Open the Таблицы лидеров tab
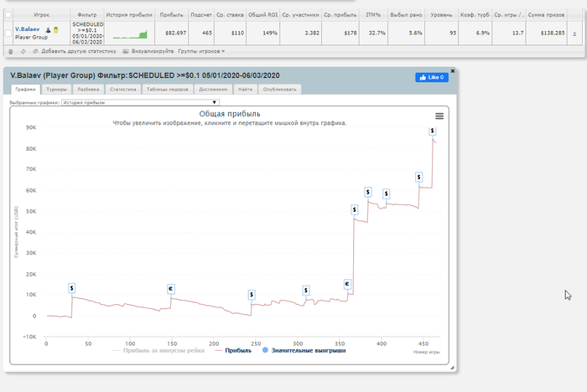The height and width of the screenshot is (392, 587). pyautogui.click(x=168, y=90)
